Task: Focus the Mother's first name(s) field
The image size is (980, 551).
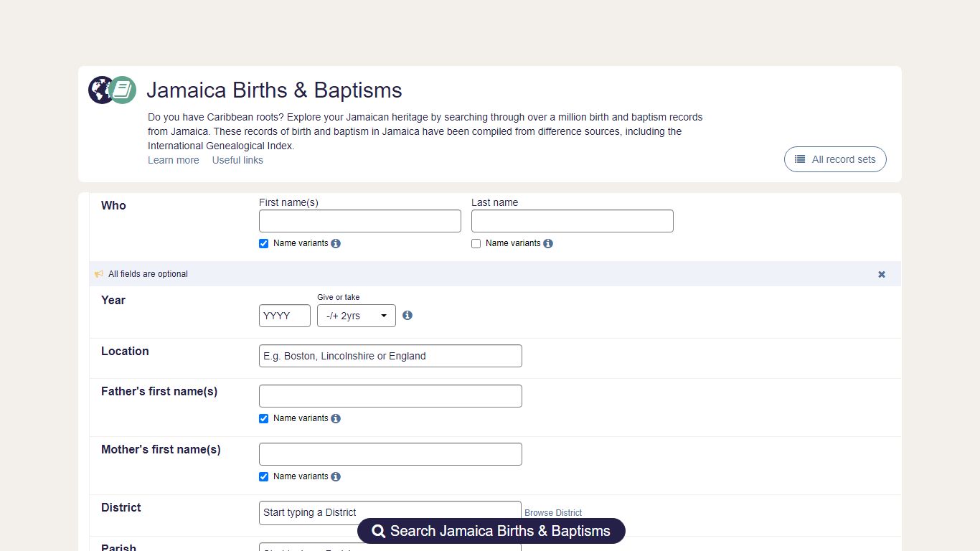Action: point(390,454)
